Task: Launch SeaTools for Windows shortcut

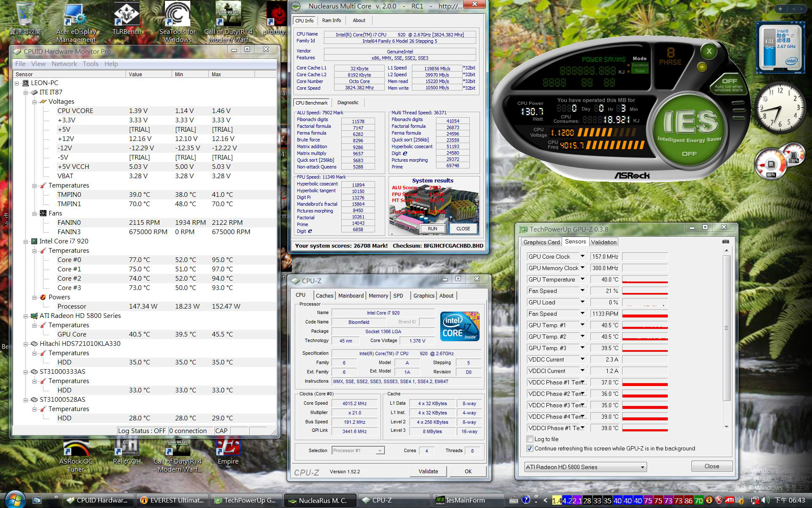Action: click(177, 22)
